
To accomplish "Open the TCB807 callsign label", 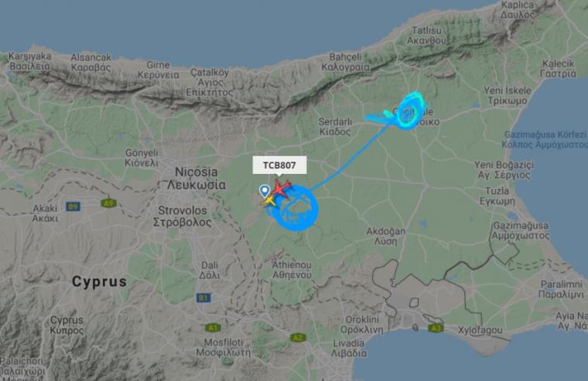I will [x=279, y=165].
